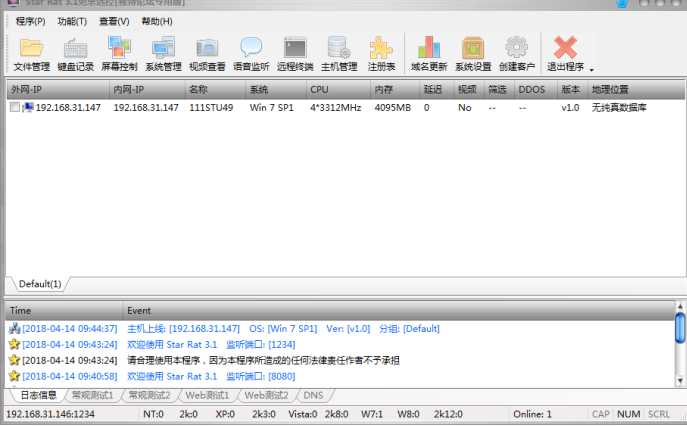Expand the toolbar overflow arrow after 退出程序

tap(591, 70)
